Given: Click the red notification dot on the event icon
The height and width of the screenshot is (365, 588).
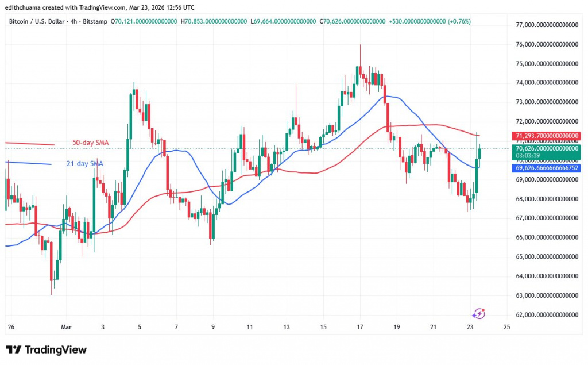Looking at the screenshot, I should click(x=483, y=310).
